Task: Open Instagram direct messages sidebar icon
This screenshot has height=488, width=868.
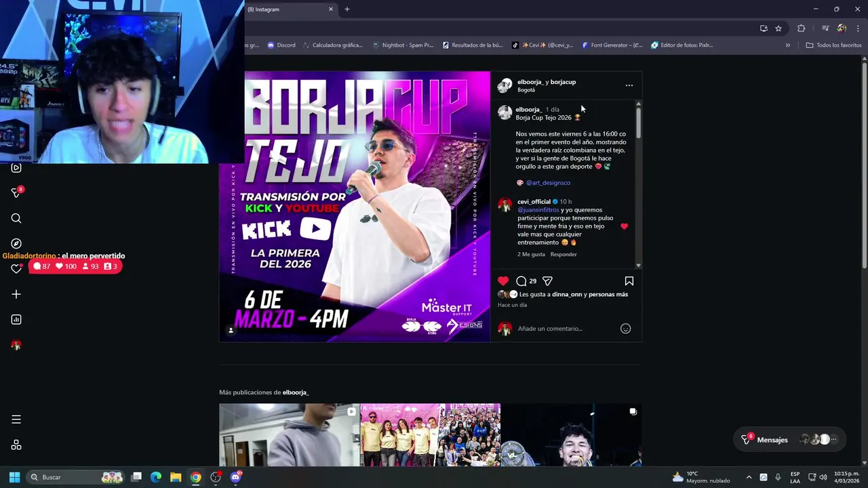Action: 16,193
